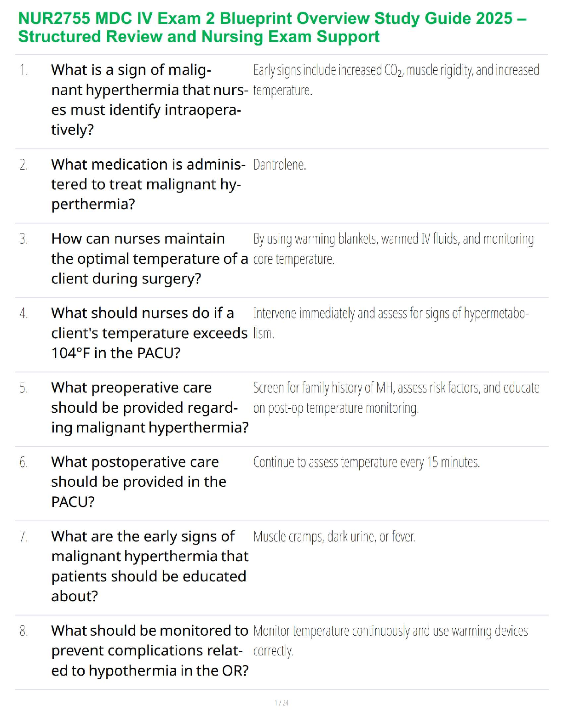563x728 pixels.
Task: Click the answer about assessing for hypermetabolism
Action: point(391,323)
